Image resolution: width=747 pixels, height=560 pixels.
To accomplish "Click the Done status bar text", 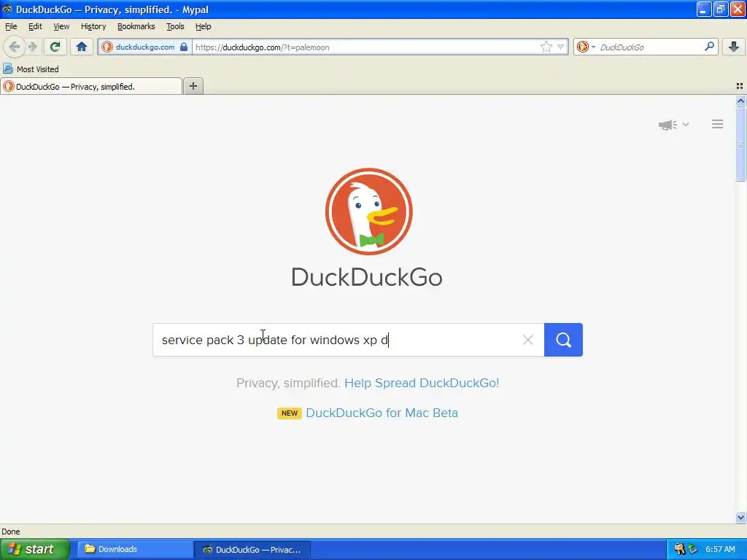I will 10,532.
